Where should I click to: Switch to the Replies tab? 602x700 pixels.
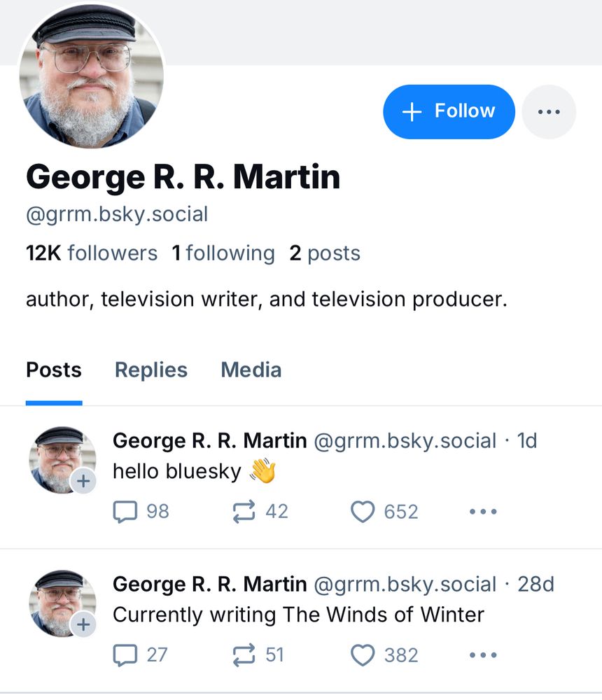151,370
